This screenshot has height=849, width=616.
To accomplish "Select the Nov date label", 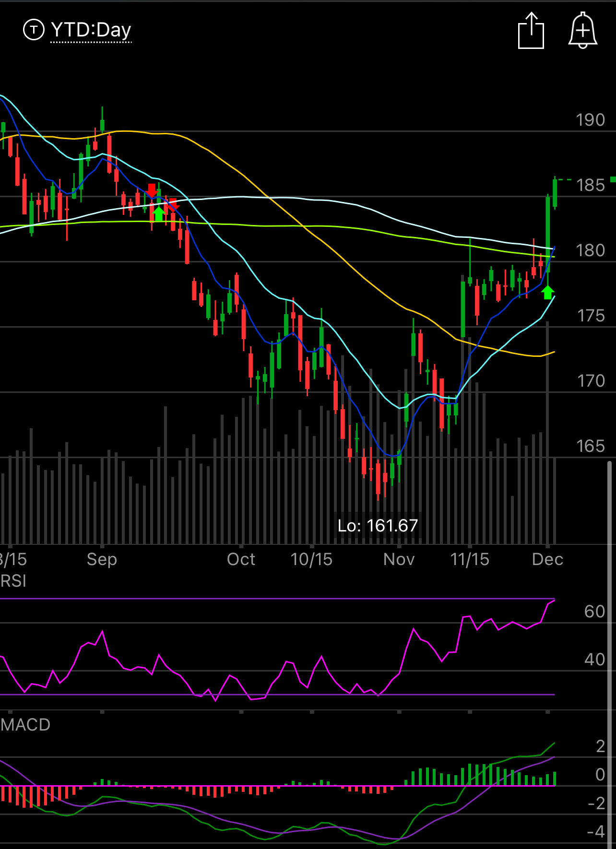I will click(x=399, y=559).
